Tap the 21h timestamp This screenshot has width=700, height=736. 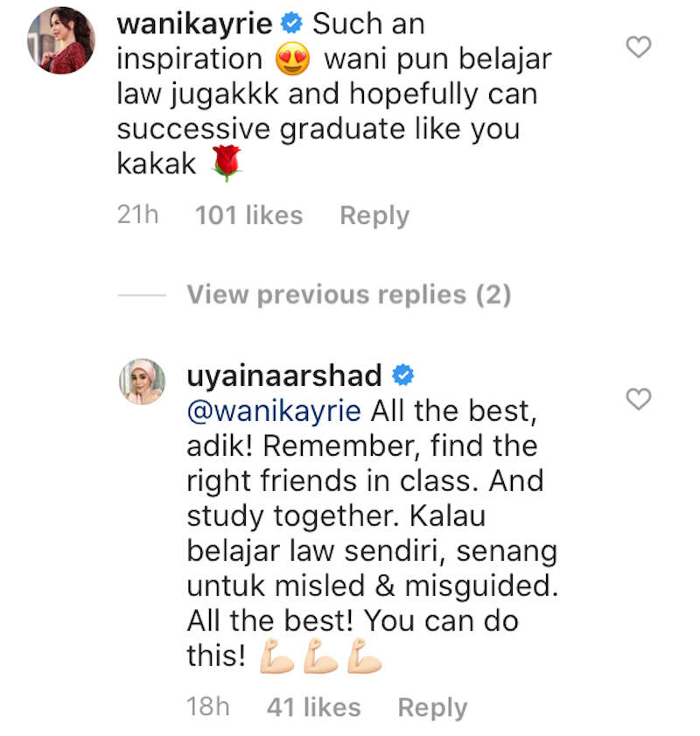click(x=137, y=215)
